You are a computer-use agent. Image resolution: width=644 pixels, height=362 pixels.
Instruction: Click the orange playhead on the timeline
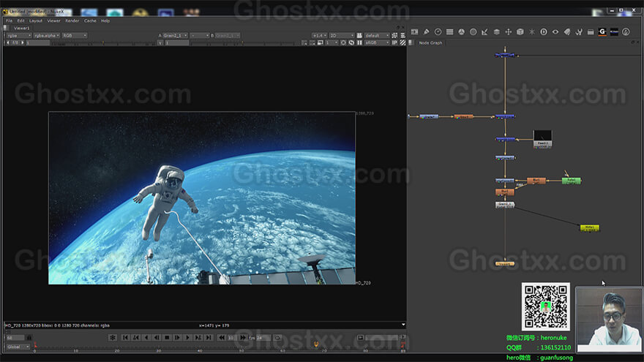click(x=316, y=344)
